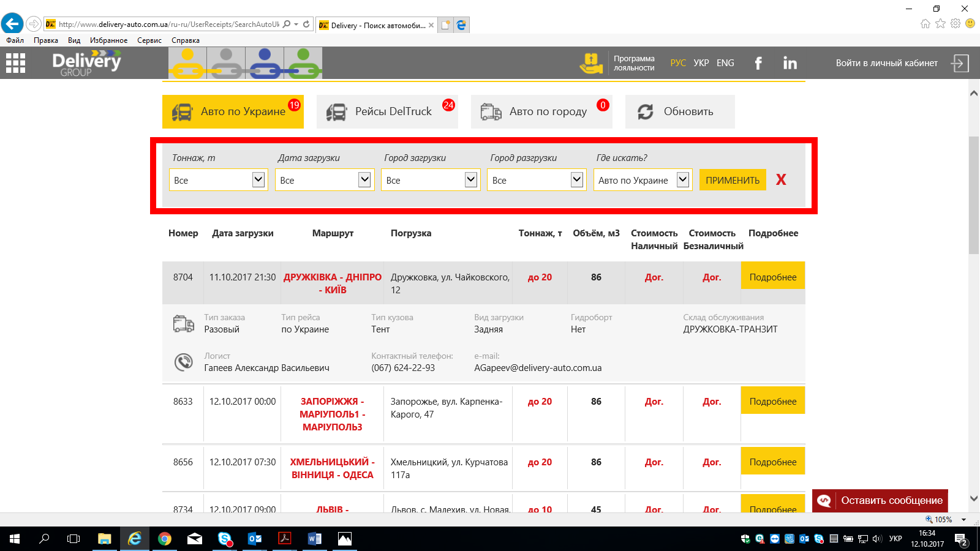Launch Chrome from the taskbar
Image resolution: width=980 pixels, height=551 pixels.
(x=164, y=539)
